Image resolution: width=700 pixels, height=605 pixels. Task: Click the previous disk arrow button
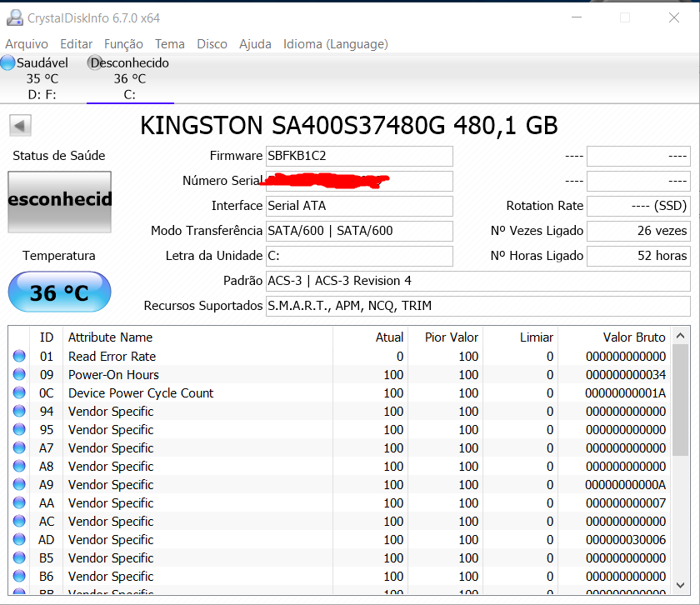(x=20, y=126)
